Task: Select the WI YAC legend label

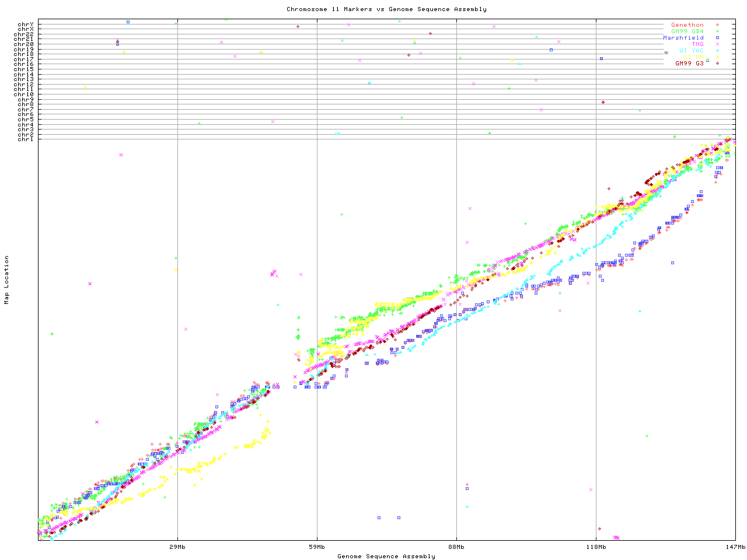Action: pos(691,51)
